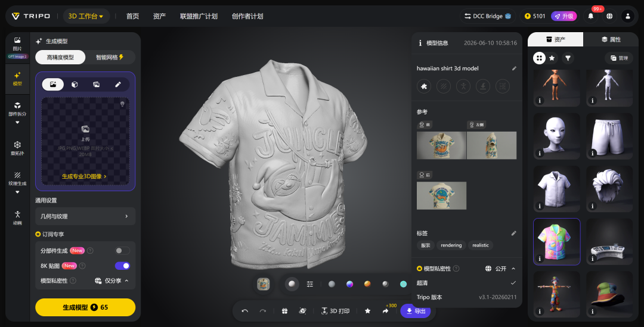Click the wireframe mesh status icon
The width and height of the screenshot is (644, 327).
(503, 86)
